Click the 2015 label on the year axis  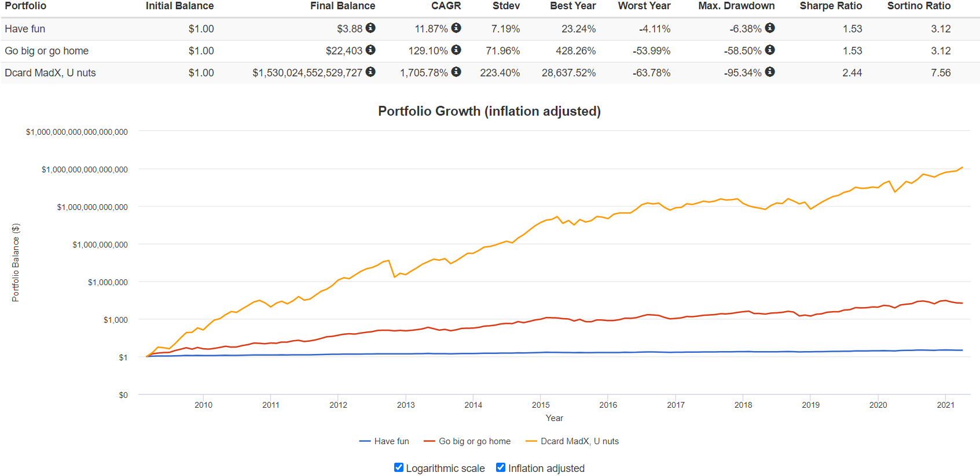pos(541,405)
